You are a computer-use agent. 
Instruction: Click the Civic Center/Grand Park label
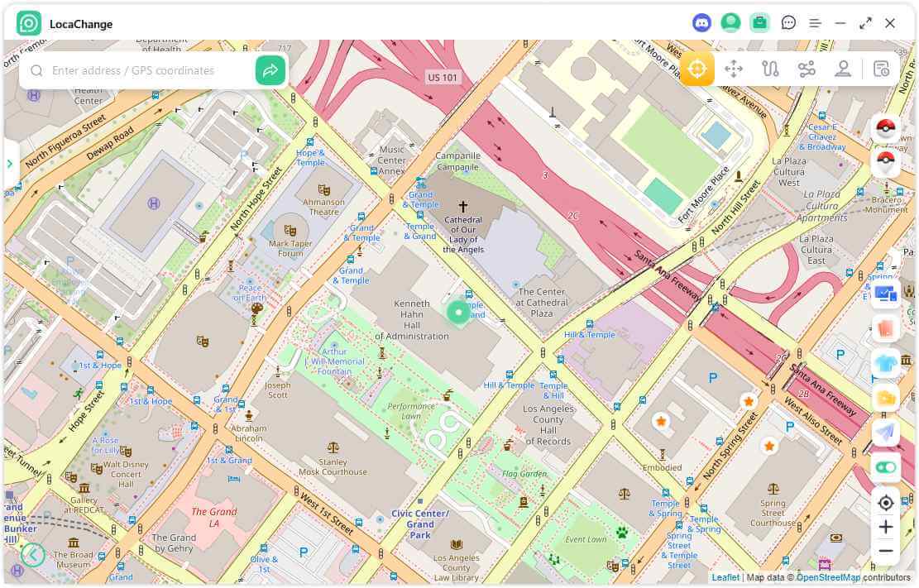pos(420,524)
